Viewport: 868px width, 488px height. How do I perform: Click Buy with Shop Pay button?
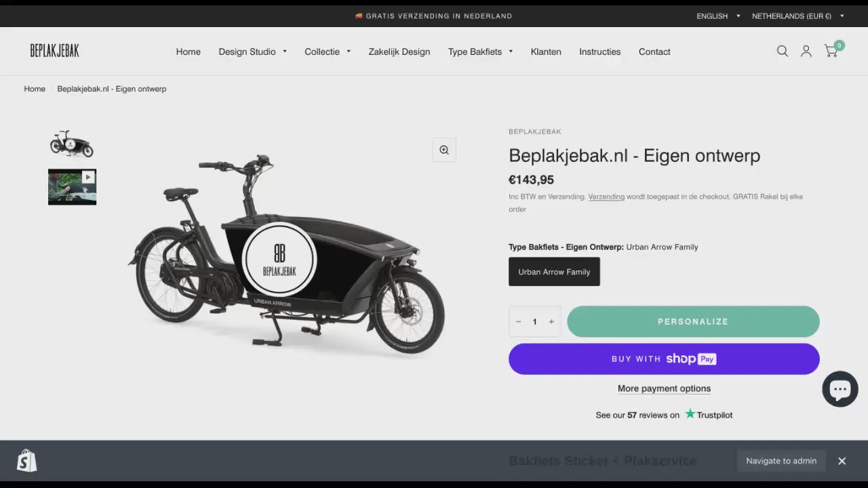664,359
